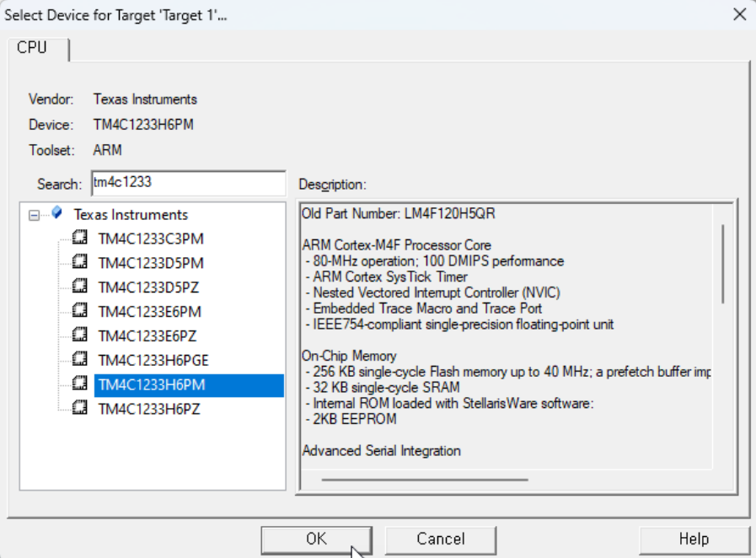The height and width of the screenshot is (558, 756).
Task: Click 'Advanced Serial Integration' heading
Action: pos(382,451)
